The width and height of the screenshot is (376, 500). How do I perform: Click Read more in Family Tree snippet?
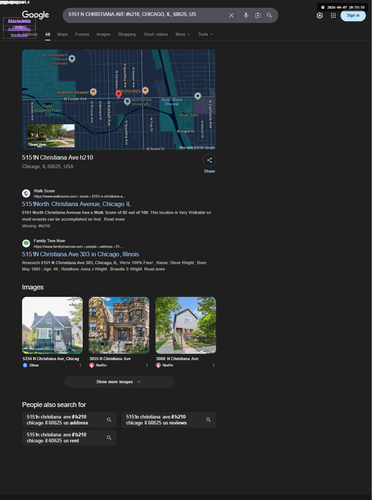[154, 269]
